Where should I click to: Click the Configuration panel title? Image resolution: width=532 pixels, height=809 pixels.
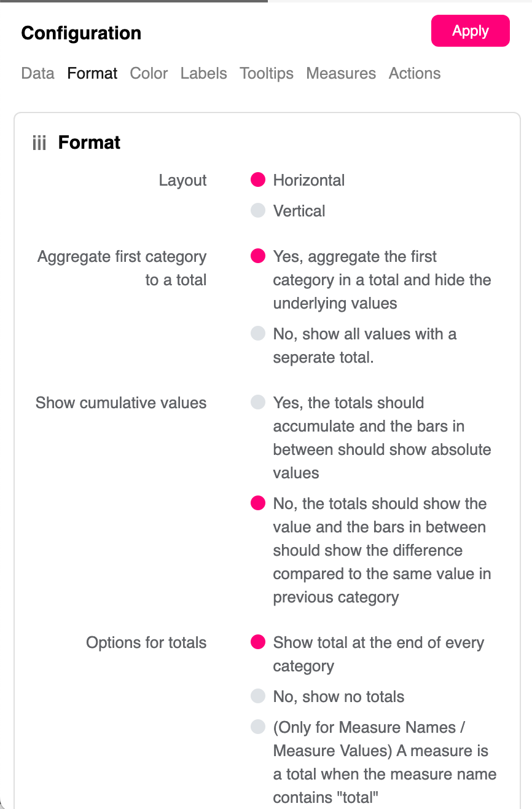81,33
